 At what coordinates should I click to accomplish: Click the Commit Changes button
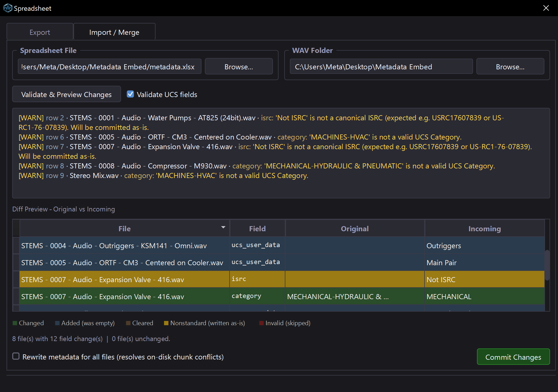click(x=513, y=357)
